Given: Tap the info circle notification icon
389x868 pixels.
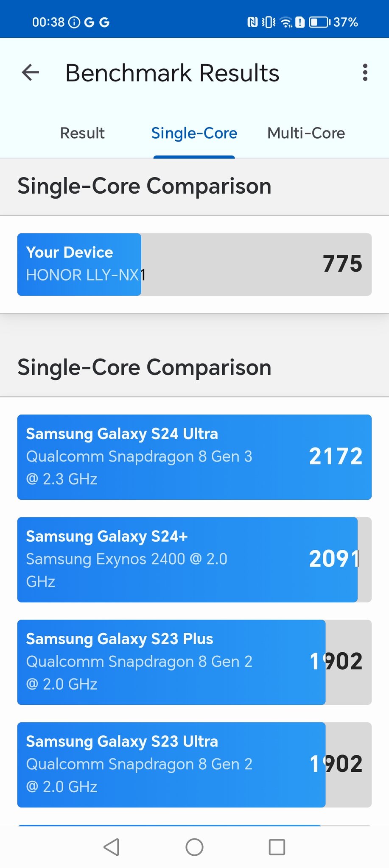Looking at the screenshot, I should (x=74, y=22).
